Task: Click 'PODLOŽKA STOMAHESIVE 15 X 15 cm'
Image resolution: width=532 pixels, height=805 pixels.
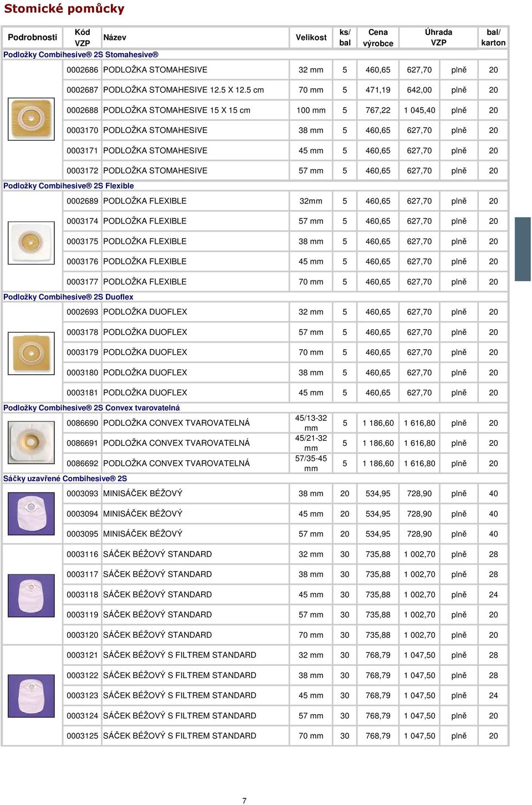Action: pos(177,110)
